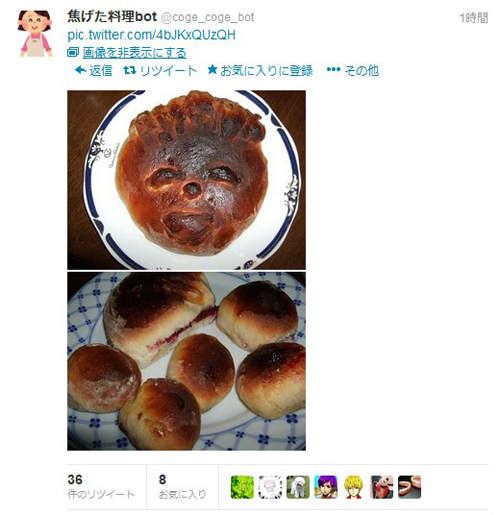Open the three-dots その他 menu

click(353, 70)
